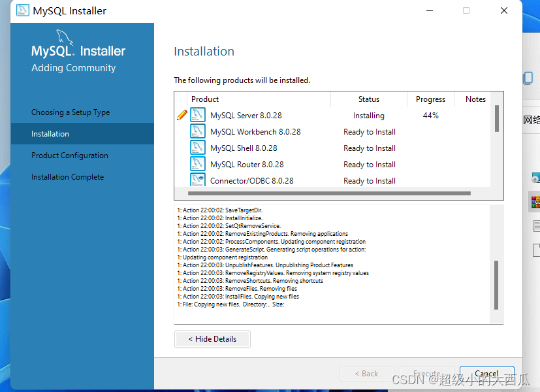Image resolution: width=540 pixels, height=392 pixels.
Task: Click the Progress column header
Action: pyautogui.click(x=430, y=99)
